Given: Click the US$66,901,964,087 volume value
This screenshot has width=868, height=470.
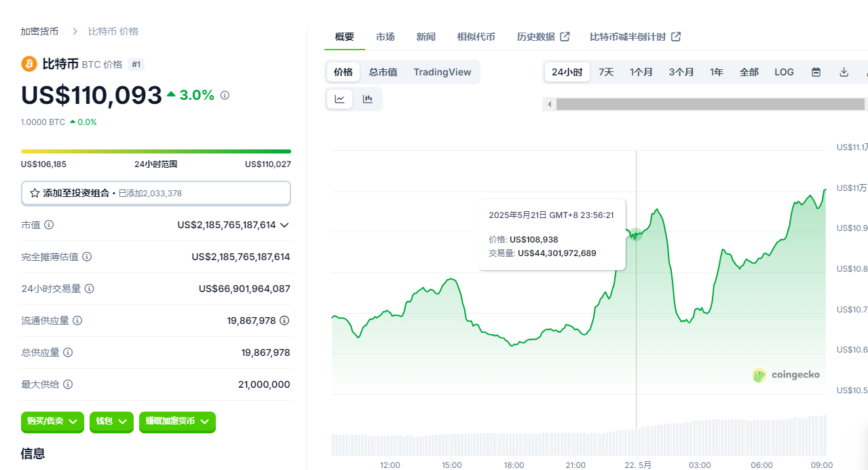Looking at the screenshot, I should tap(244, 289).
